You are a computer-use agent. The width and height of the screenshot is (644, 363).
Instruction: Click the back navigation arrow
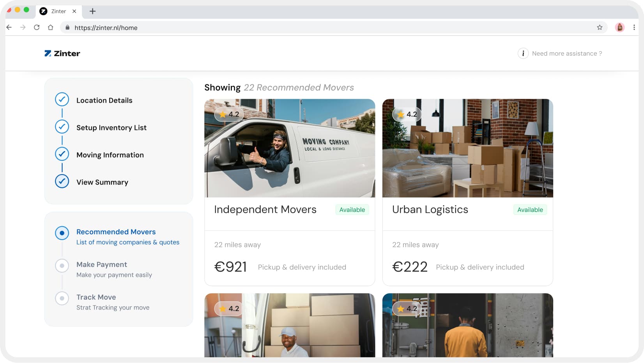[9, 27]
